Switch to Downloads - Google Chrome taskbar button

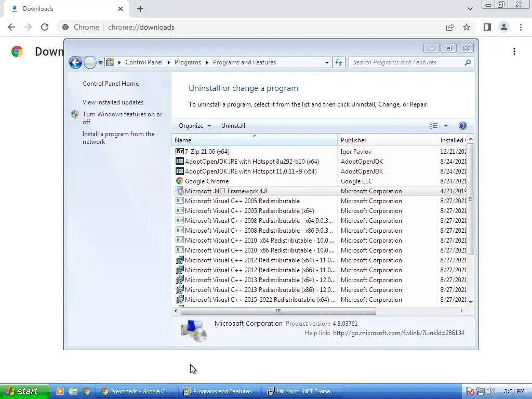[136, 391]
